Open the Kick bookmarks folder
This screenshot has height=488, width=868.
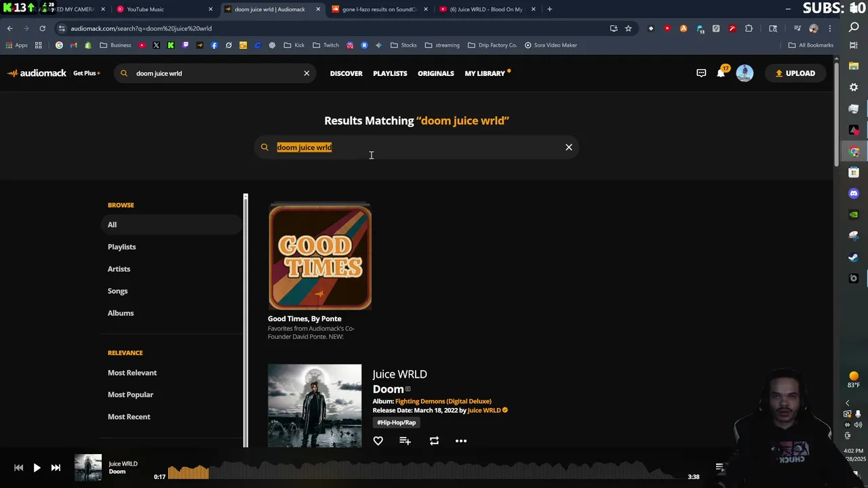294,45
